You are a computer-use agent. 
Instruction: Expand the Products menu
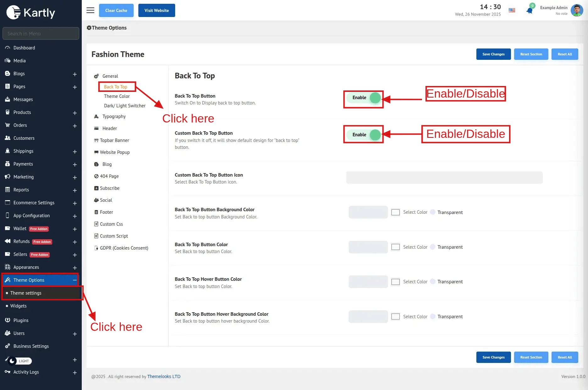pyautogui.click(x=75, y=113)
